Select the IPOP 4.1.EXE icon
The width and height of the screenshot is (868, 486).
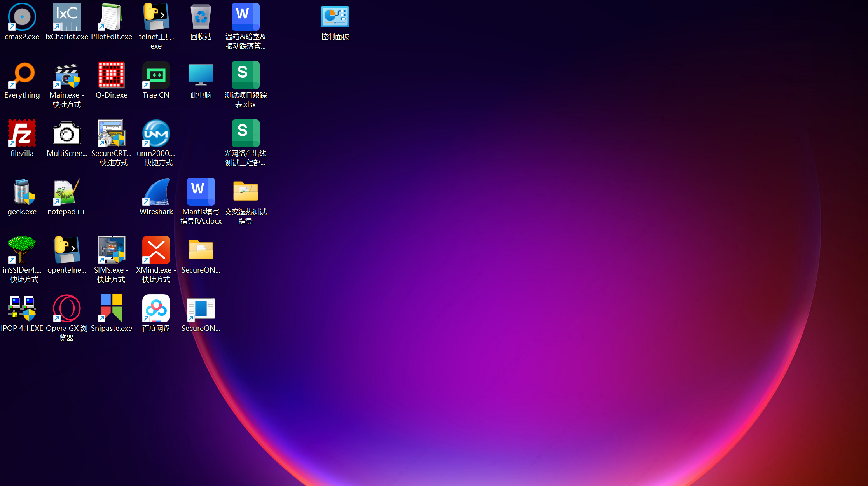[x=22, y=313]
